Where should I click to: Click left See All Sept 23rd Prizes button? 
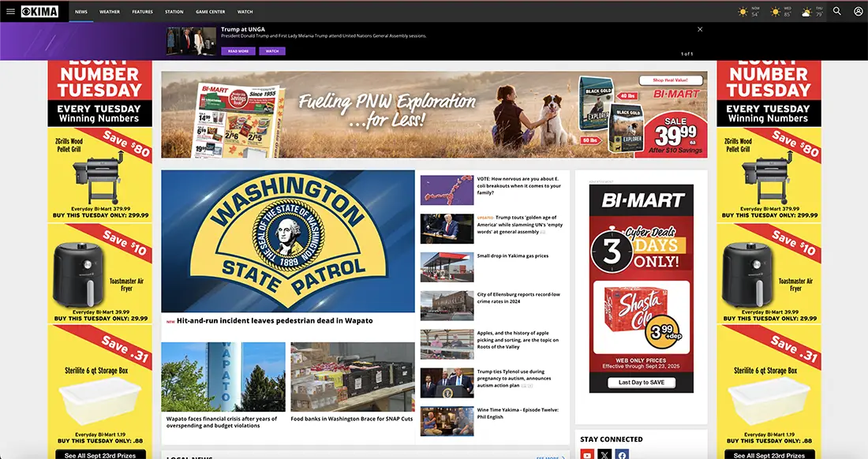pos(100,455)
